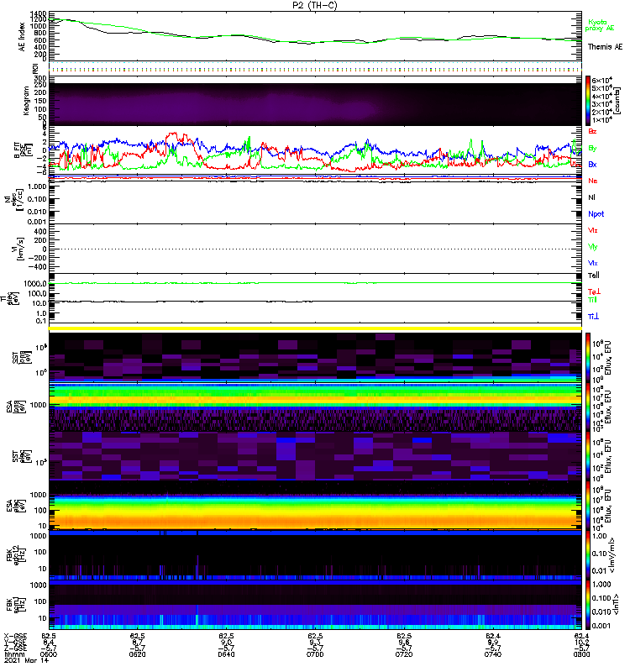The width and height of the screenshot is (630, 672).
Task: Select the blue Ti perpendicular legend label
Action: (x=593, y=317)
